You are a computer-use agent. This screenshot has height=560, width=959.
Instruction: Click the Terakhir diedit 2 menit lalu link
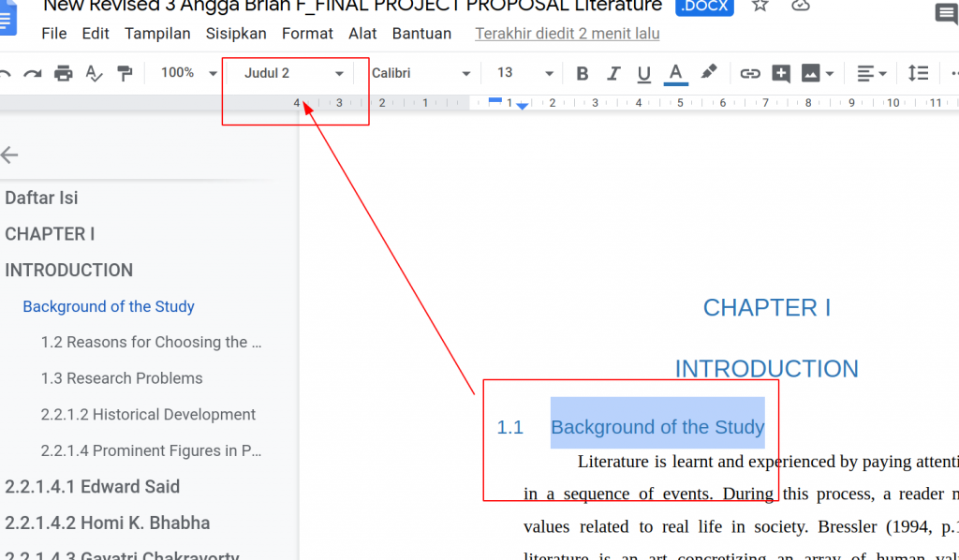567,34
